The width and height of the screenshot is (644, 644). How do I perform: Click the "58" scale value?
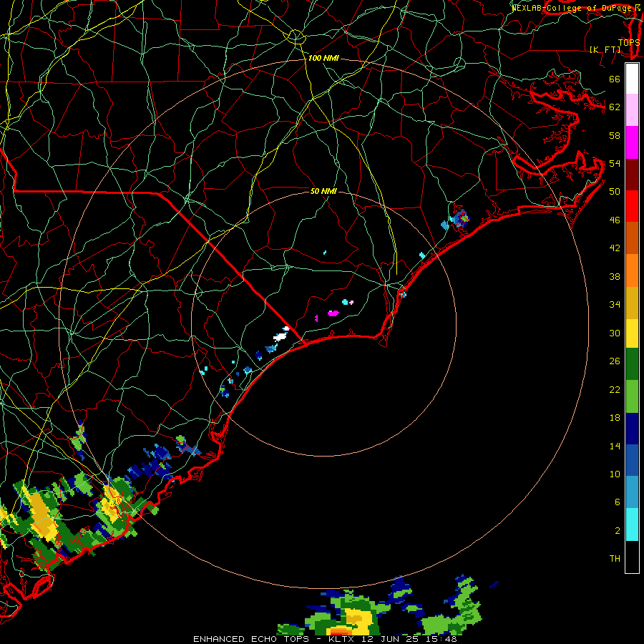point(615,135)
